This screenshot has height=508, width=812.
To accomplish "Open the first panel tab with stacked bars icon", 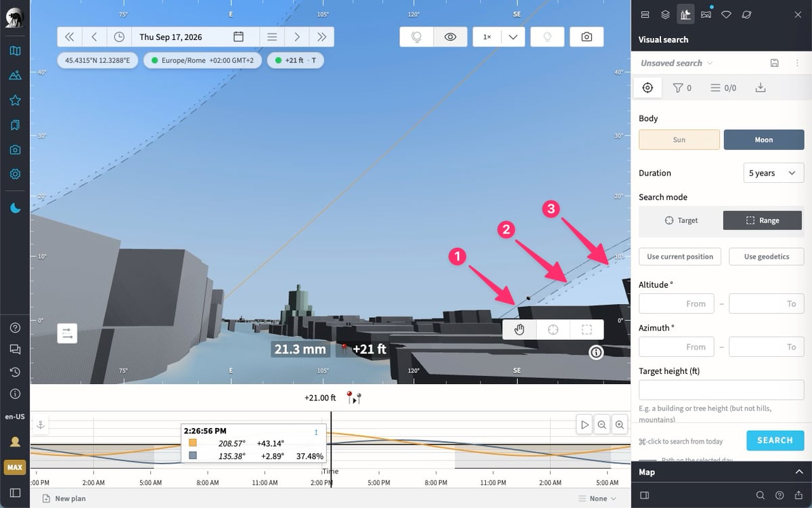I will (x=645, y=14).
